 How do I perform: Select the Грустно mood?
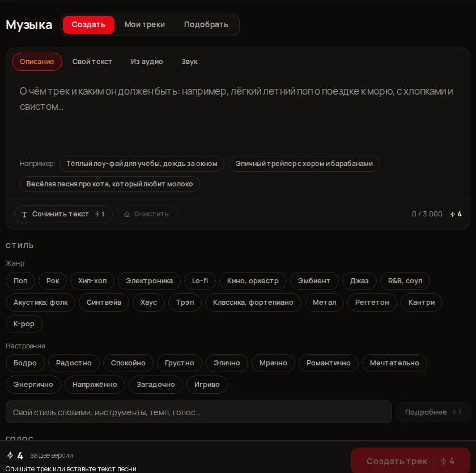click(x=179, y=363)
